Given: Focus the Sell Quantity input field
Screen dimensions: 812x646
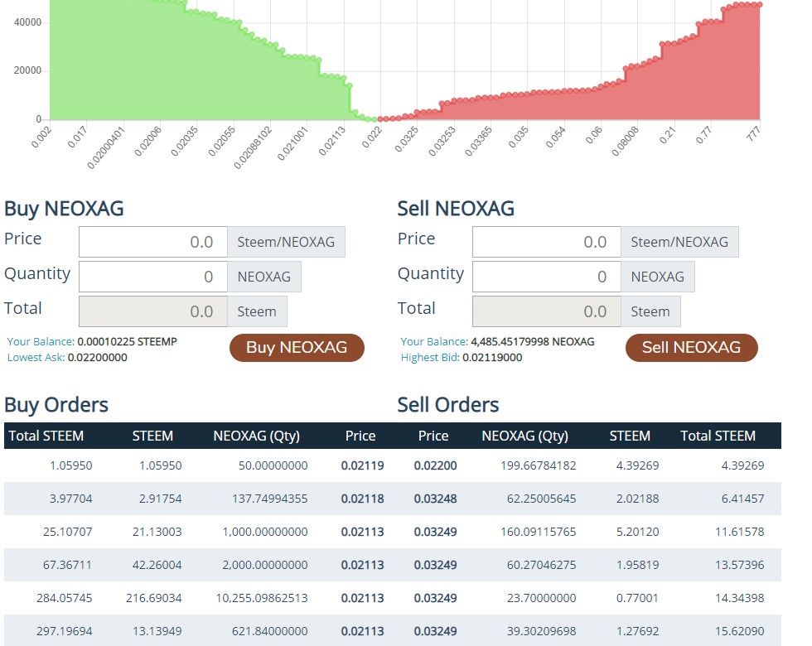Looking at the screenshot, I should click(547, 277).
